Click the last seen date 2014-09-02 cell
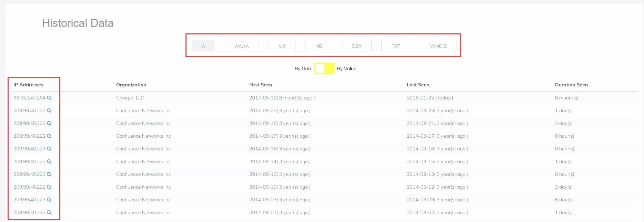Image resolution: width=644 pixels, height=222 pixels. pos(437,212)
